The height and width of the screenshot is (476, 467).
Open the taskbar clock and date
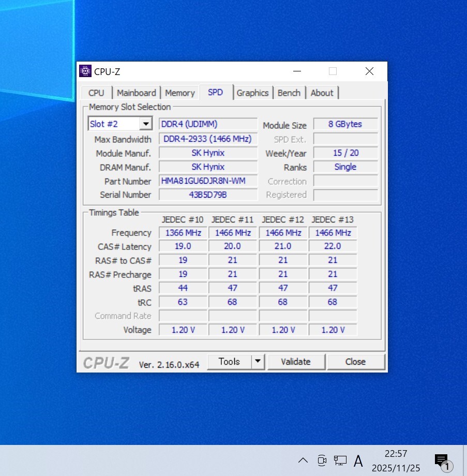(x=396, y=460)
